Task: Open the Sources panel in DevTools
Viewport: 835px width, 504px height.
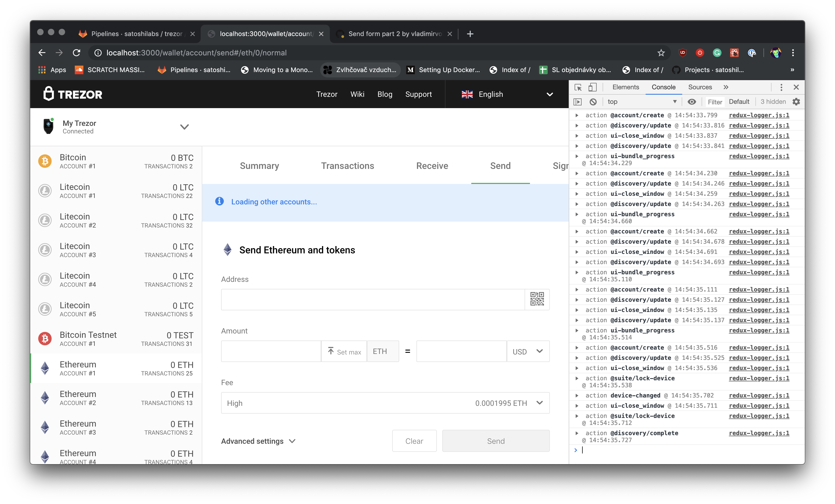Action: (x=699, y=87)
